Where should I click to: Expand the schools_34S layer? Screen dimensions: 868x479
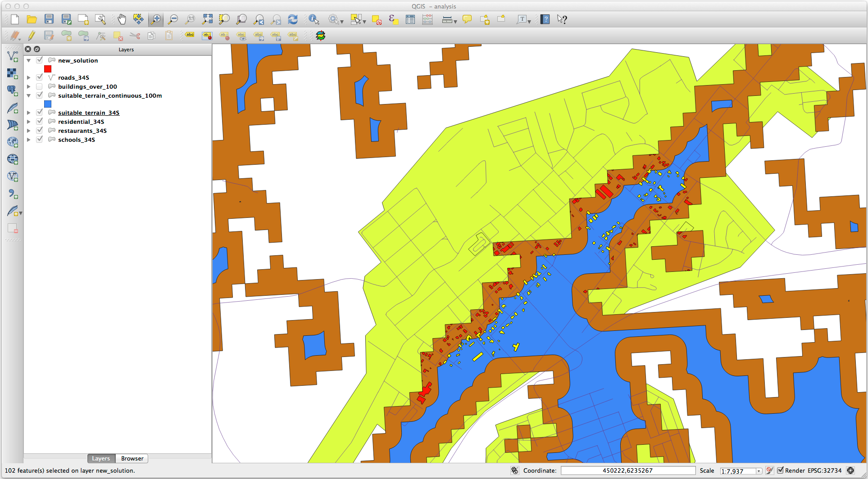(28, 140)
